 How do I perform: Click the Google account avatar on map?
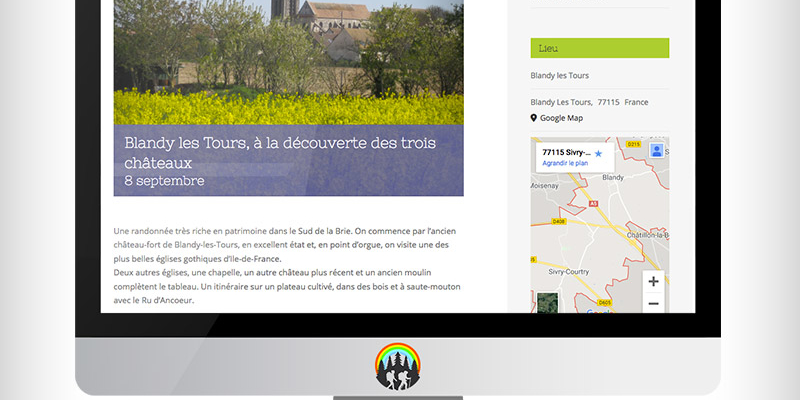657,150
